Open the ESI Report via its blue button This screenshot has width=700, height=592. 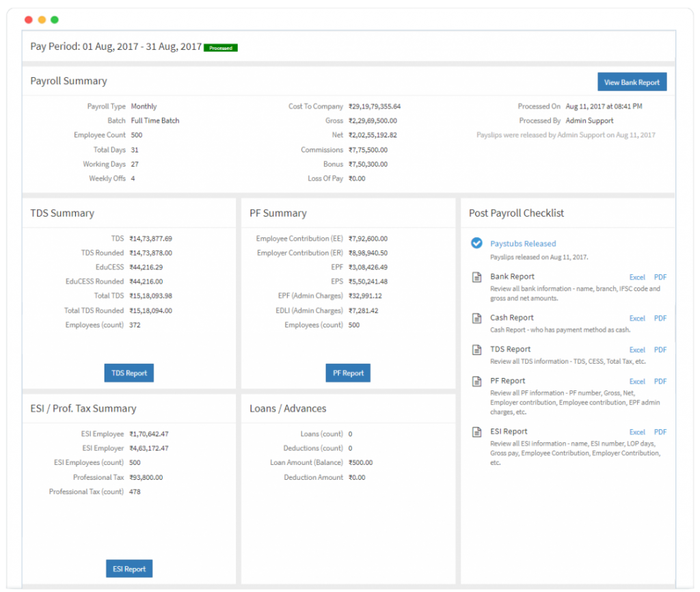(x=129, y=568)
